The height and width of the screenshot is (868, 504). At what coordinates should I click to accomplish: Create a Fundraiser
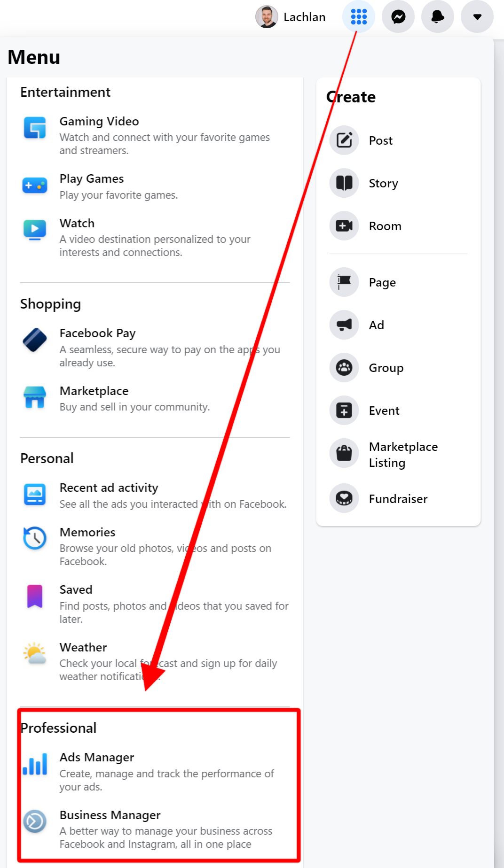coord(398,498)
